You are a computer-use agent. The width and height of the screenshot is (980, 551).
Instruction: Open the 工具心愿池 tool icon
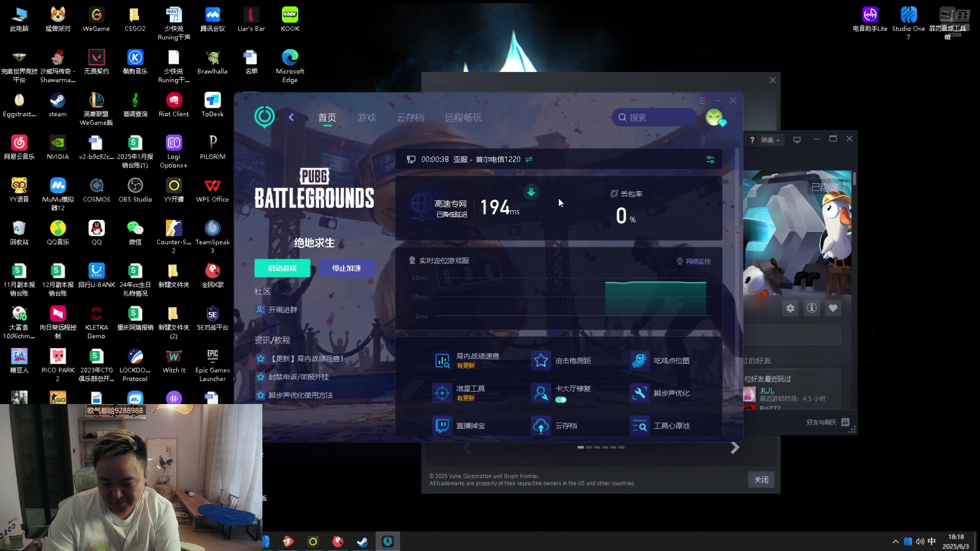tap(640, 425)
